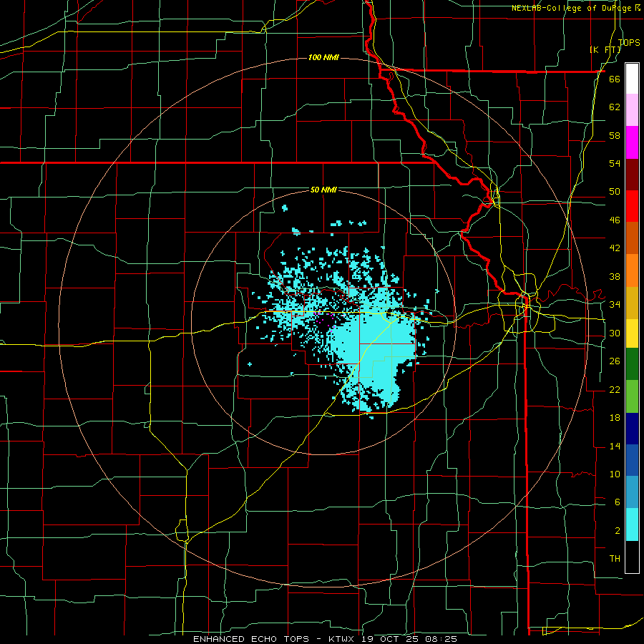The width and height of the screenshot is (644, 644).
Task: Pick the dark orange legend swatch
Action: 632,238
